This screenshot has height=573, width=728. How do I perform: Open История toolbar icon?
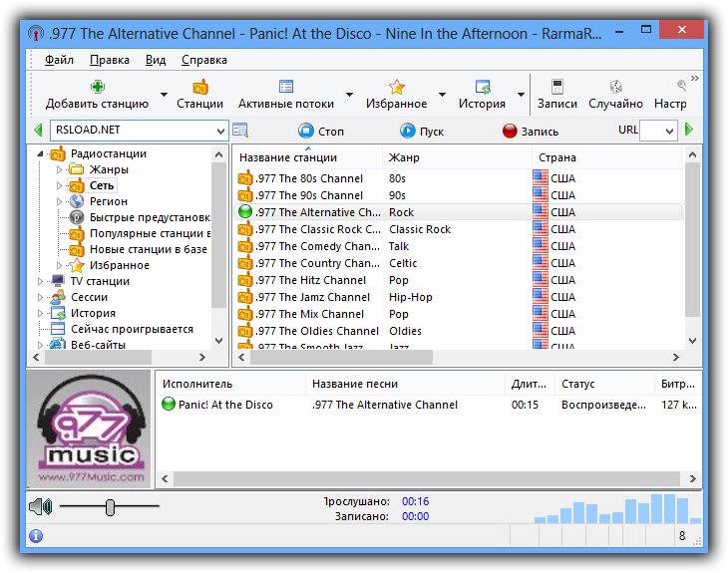coord(483,87)
